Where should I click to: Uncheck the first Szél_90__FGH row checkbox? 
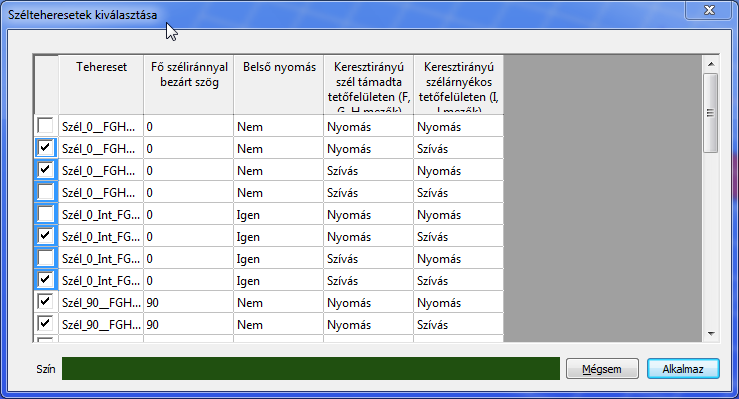click(x=45, y=301)
